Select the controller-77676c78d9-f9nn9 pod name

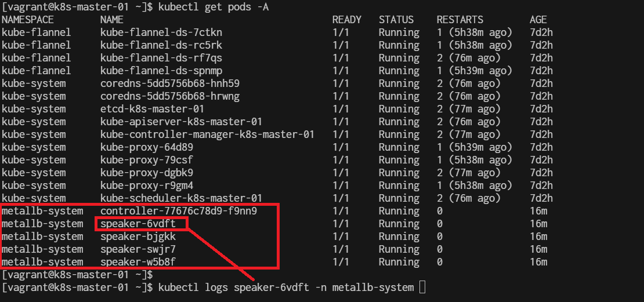179,212
